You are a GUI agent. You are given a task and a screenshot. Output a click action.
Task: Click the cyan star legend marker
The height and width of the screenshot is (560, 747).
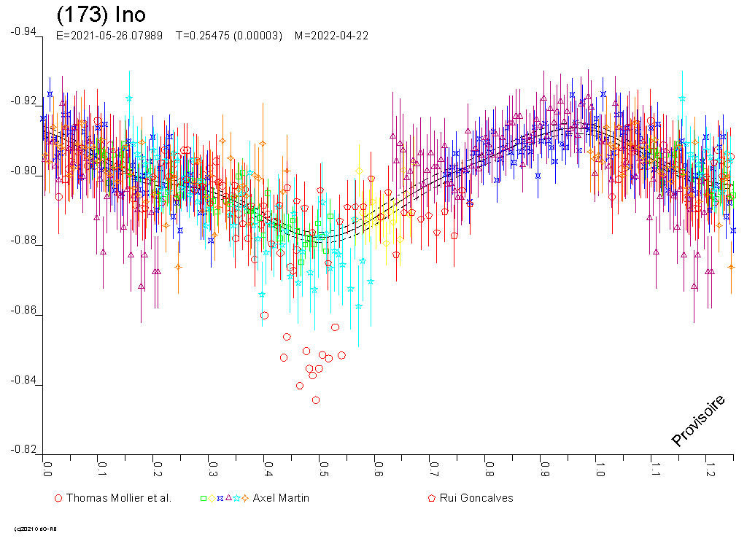coord(237,498)
